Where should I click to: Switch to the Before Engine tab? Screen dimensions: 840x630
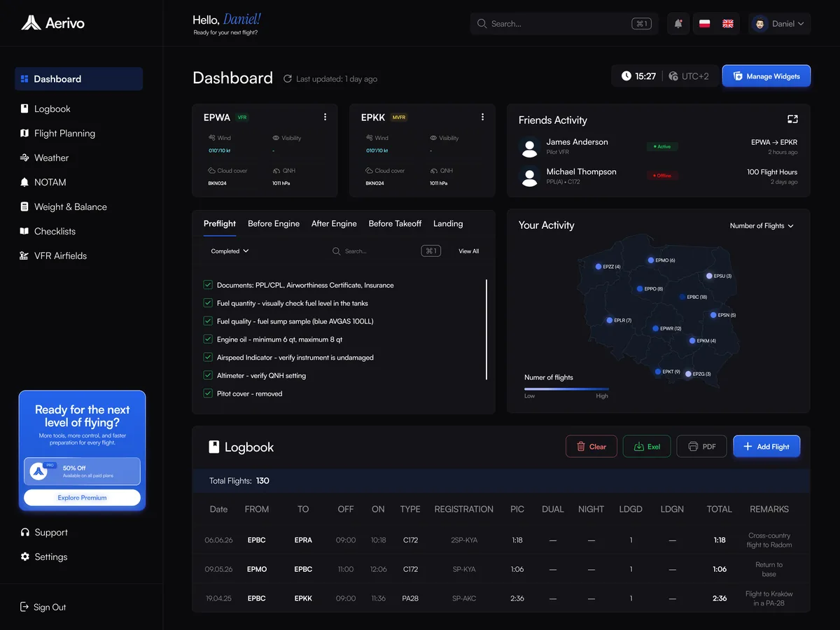tap(274, 224)
